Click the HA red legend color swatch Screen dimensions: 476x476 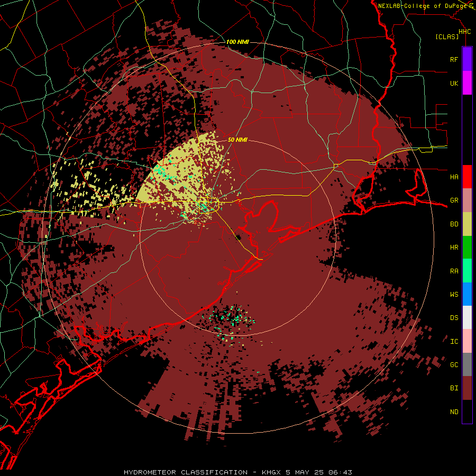pos(467,177)
